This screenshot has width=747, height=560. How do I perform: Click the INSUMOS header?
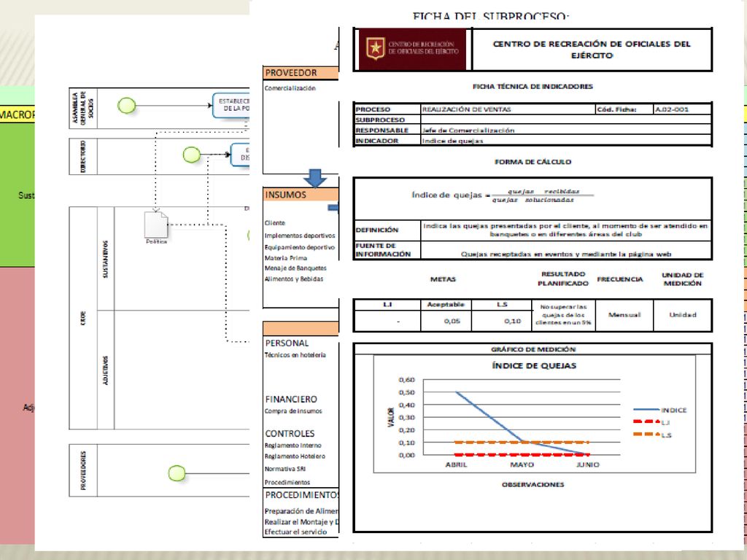tap(301, 194)
